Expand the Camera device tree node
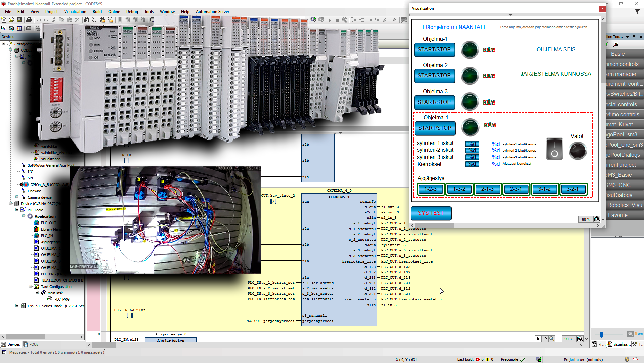644x363 pixels. tap(17, 197)
